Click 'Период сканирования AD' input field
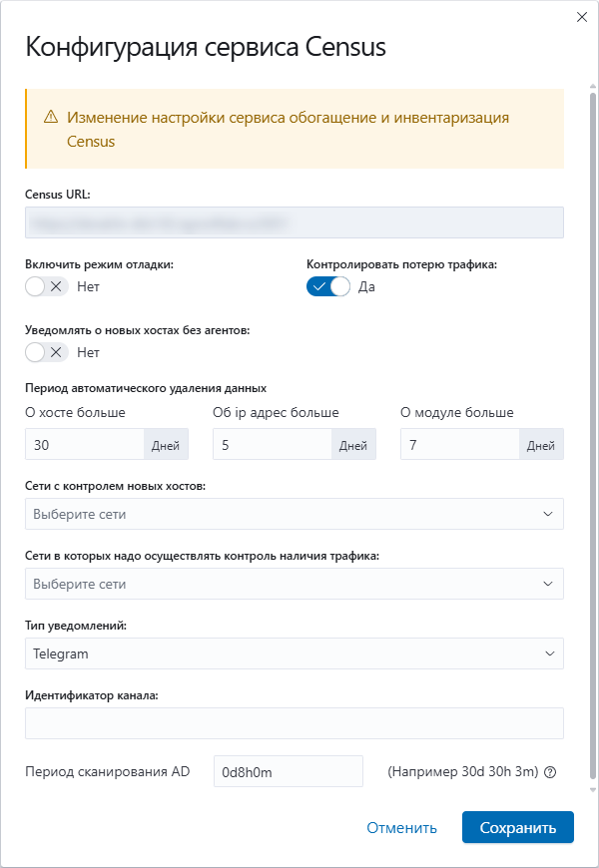This screenshot has width=599, height=868. pos(289,771)
